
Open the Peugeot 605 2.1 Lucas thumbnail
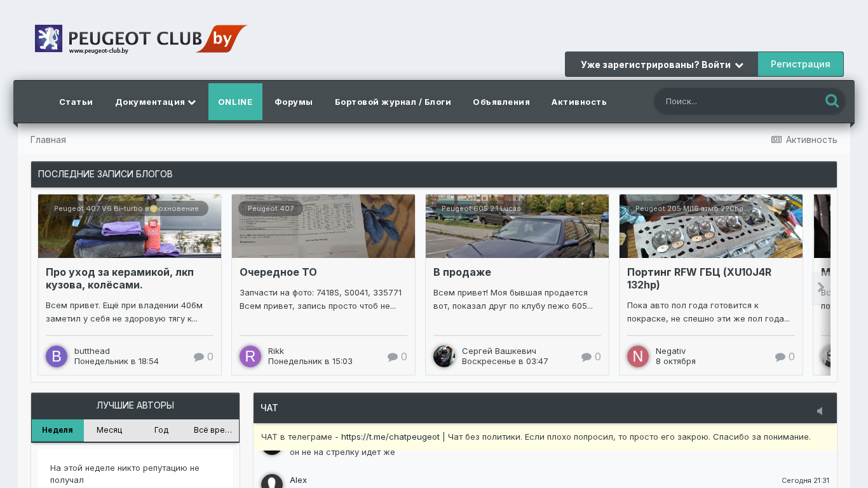coord(517,226)
